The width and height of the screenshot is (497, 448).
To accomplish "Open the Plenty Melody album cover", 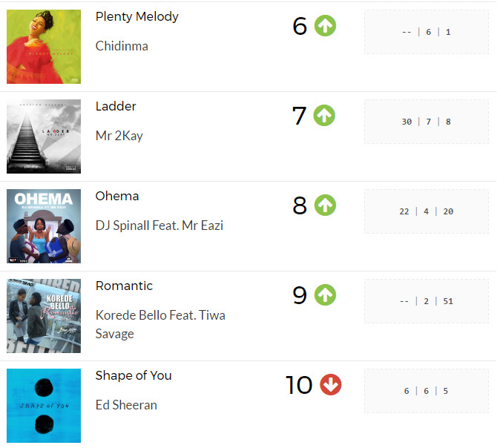I will click(44, 47).
